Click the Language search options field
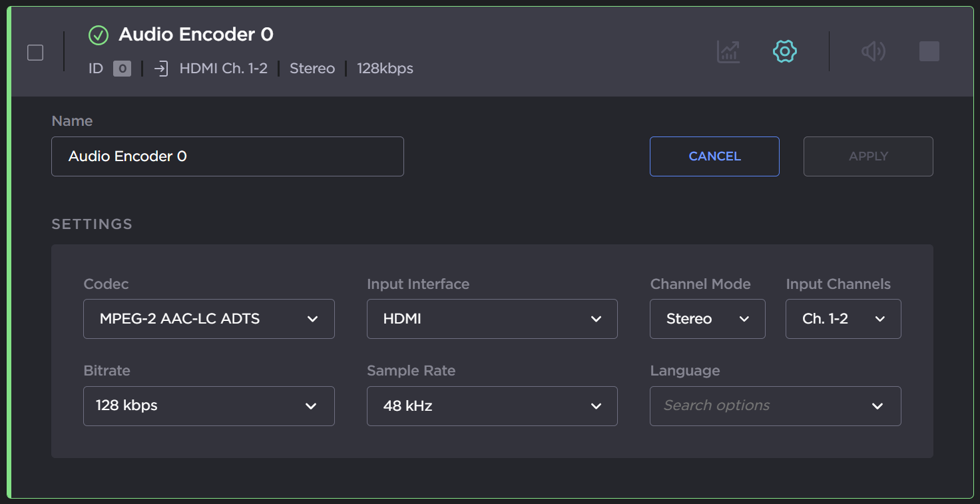Screen dimensions: 980x504 click(752, 405)
